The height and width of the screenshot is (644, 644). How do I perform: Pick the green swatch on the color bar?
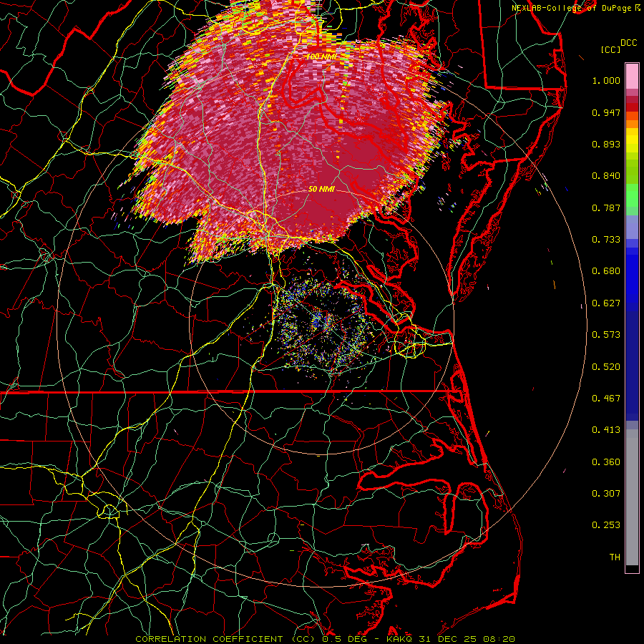click(632, 195)
